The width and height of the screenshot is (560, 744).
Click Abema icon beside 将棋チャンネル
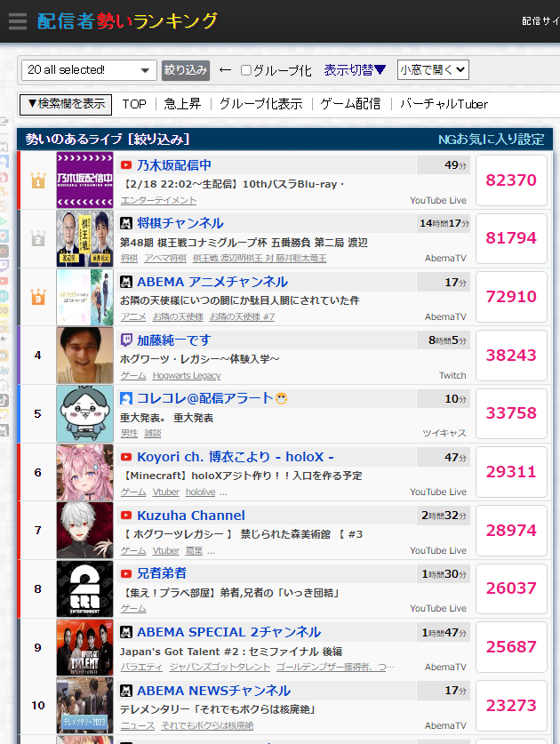[125, 223]
